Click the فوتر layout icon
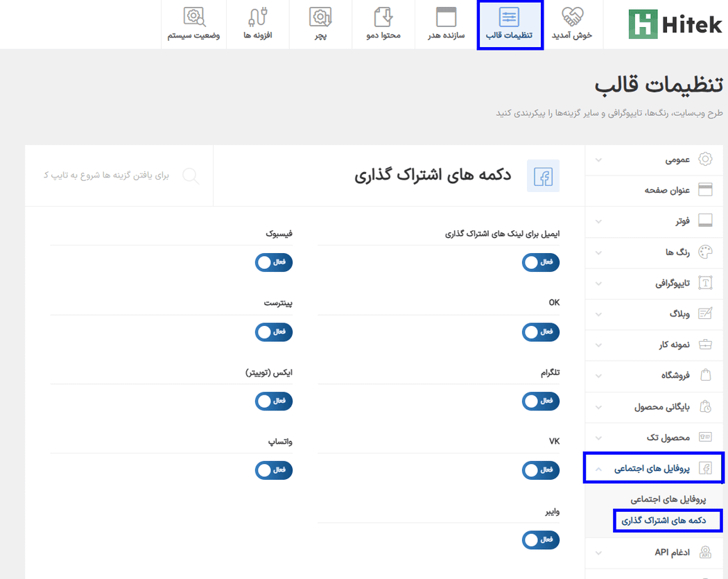728x579 pixels. [x=705, y=221]
